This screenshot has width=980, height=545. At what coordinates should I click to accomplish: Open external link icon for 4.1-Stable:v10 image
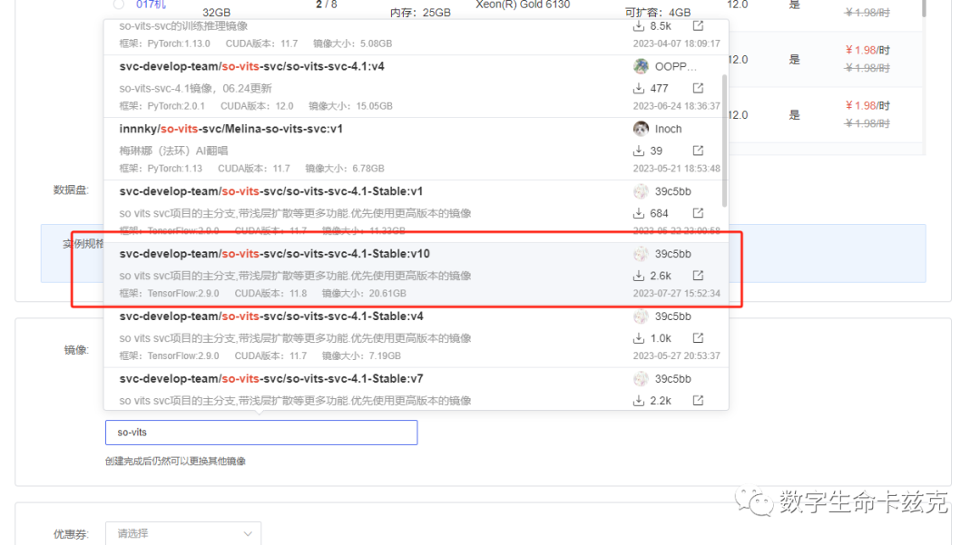coord(698,276)
